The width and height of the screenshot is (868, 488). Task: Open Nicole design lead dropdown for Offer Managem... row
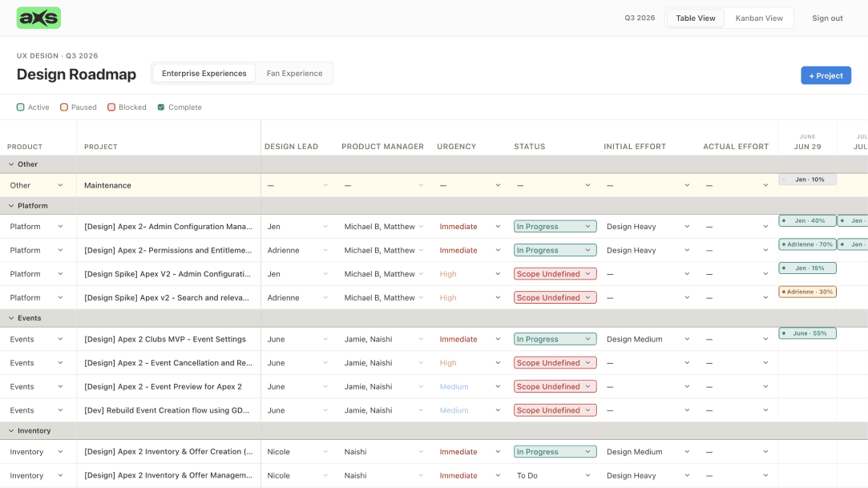pos(298,475)
